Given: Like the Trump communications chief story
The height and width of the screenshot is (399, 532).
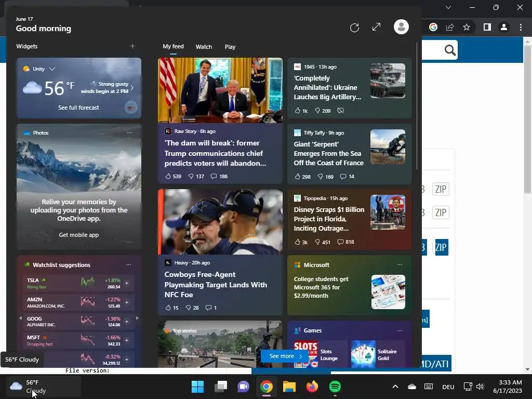Looking at the screenshot, I should point(173,176).
